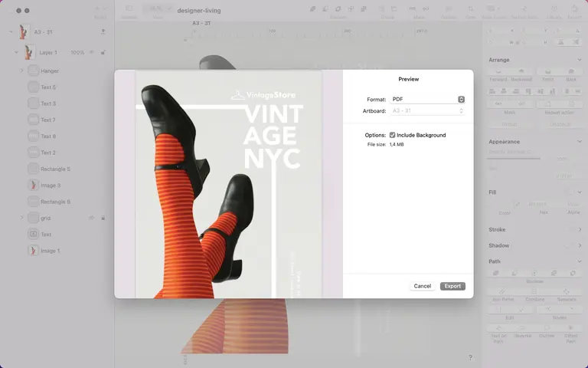Open the Artboard A3 - 31 selector

[x=427, y=110]
